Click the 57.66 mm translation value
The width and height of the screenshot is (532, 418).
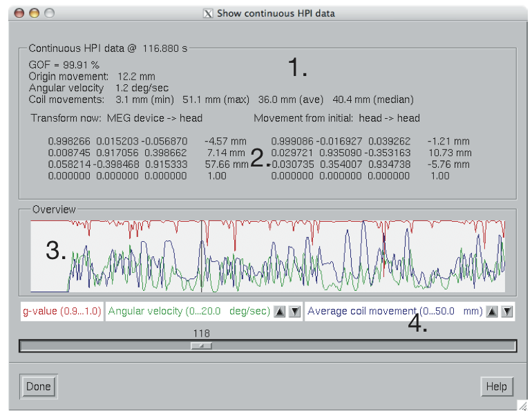[227, 164]
